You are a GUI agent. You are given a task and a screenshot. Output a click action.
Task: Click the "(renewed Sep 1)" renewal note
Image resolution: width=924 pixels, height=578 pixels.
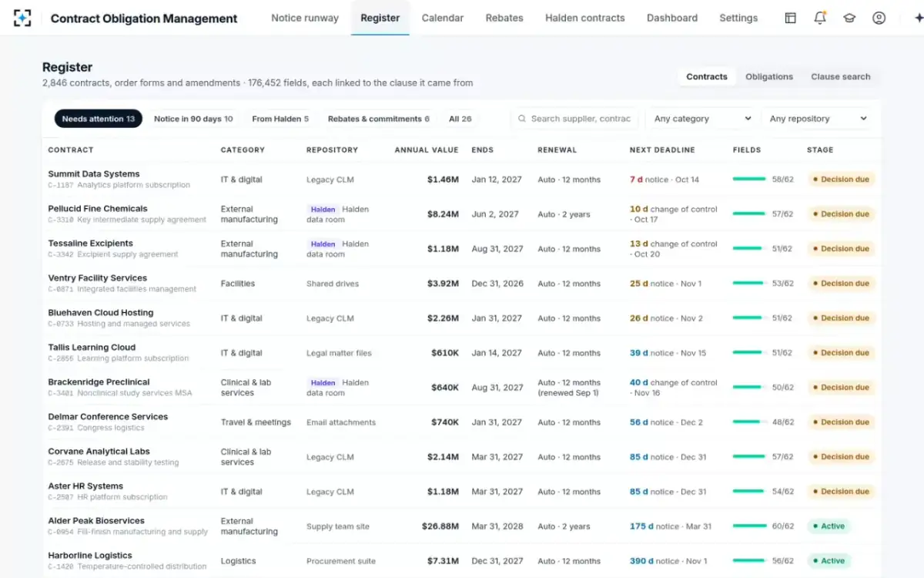[568, 393]
